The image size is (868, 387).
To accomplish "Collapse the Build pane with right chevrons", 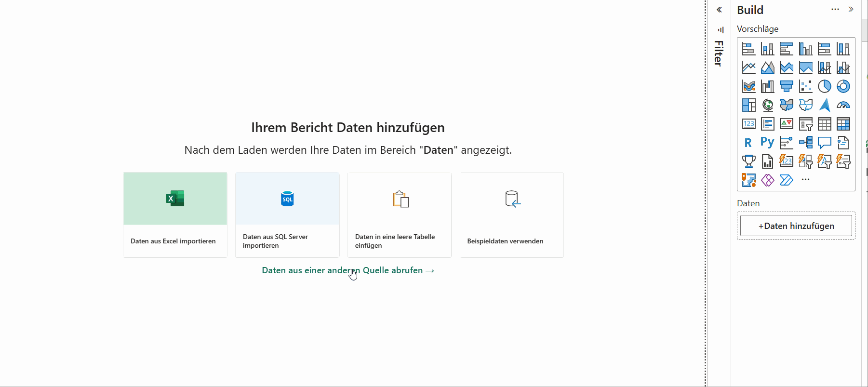I will click(x=851, y=9).
